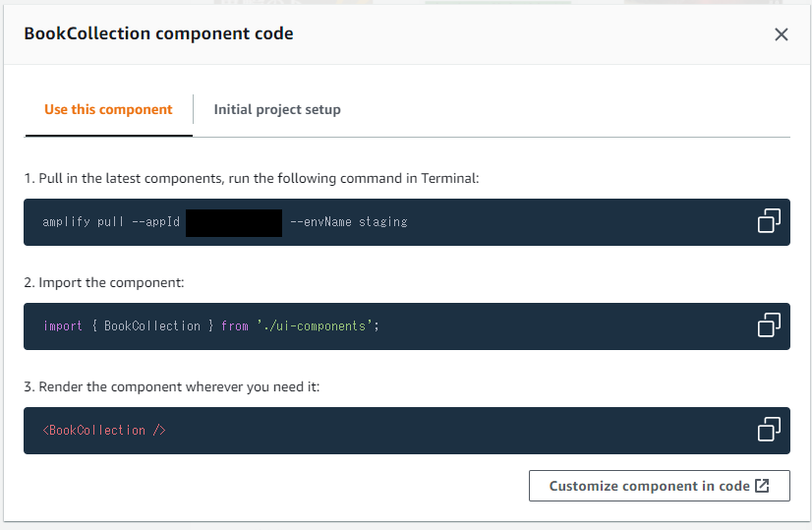Copy the BookCollection render snippet
The height and width of the screenshot is (530, 812).
click(769, 430)
